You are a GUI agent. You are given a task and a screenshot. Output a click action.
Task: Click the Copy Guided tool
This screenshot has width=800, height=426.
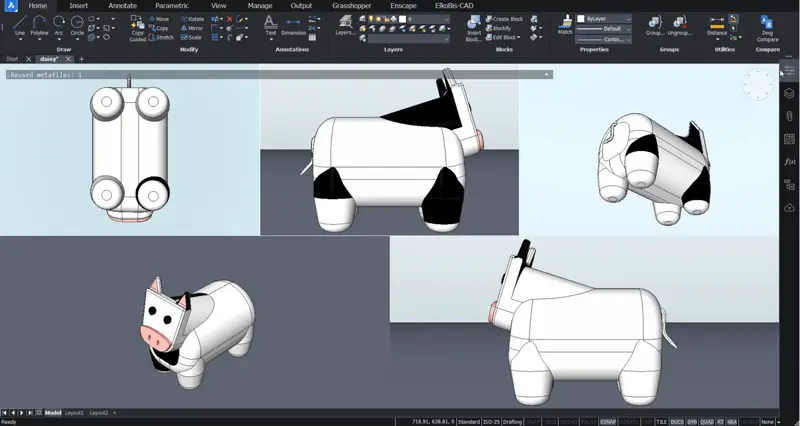tap(137, 28)
